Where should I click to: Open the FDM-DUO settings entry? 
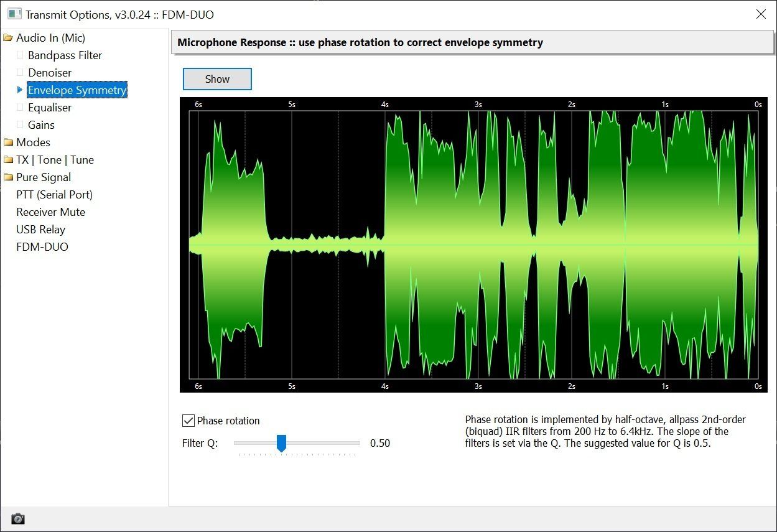pyautogui.click(x=42, y=247)
